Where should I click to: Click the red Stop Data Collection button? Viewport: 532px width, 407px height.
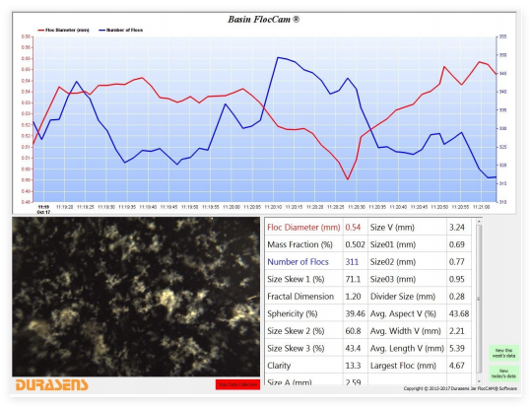pyautogui.click(x=237, y=384)
